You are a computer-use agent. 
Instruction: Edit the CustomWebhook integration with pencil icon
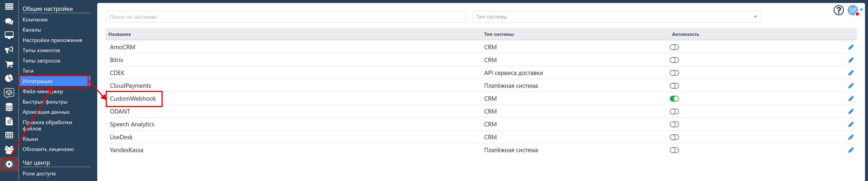(x=851, y=99)
